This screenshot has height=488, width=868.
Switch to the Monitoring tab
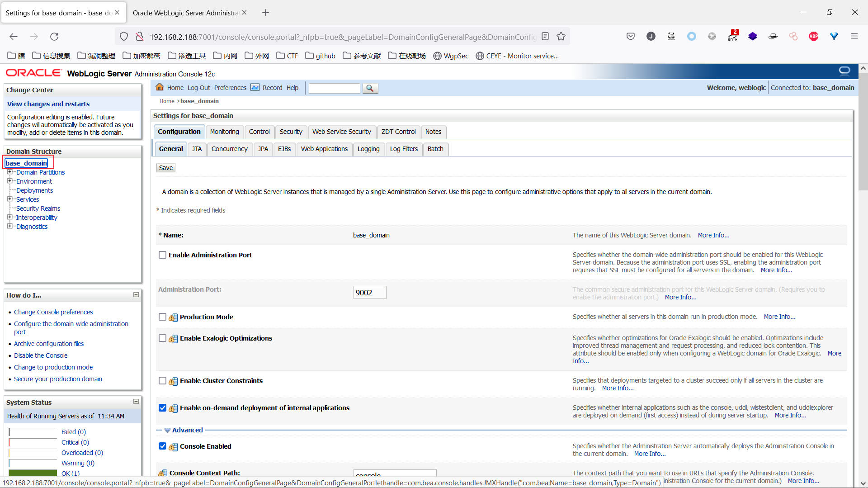pyautogui.click(x=224, y=132)
